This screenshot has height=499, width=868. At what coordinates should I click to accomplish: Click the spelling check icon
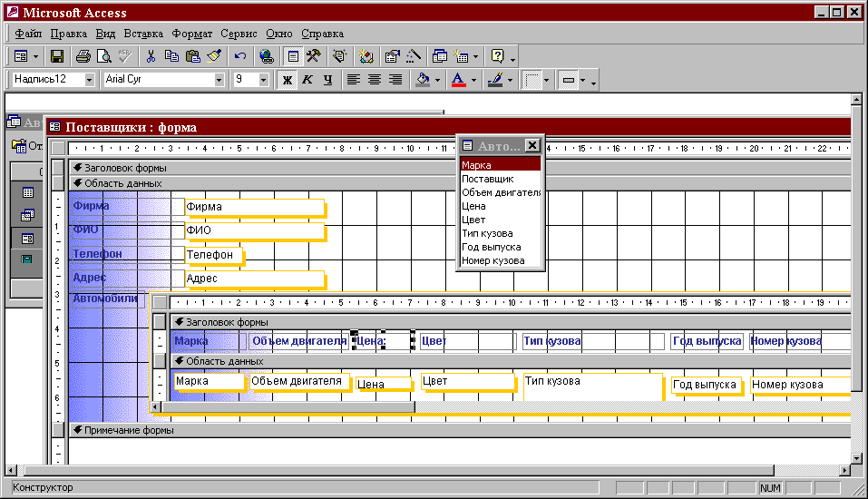(x=124, y=56)
